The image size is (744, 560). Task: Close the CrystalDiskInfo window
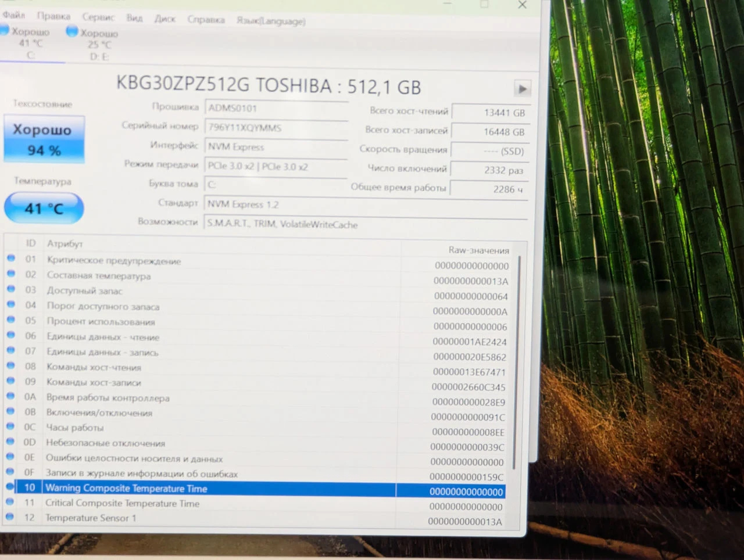522,5
